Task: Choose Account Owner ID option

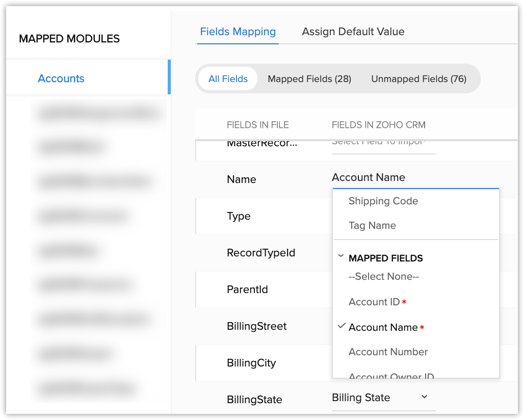Action: 391,375
